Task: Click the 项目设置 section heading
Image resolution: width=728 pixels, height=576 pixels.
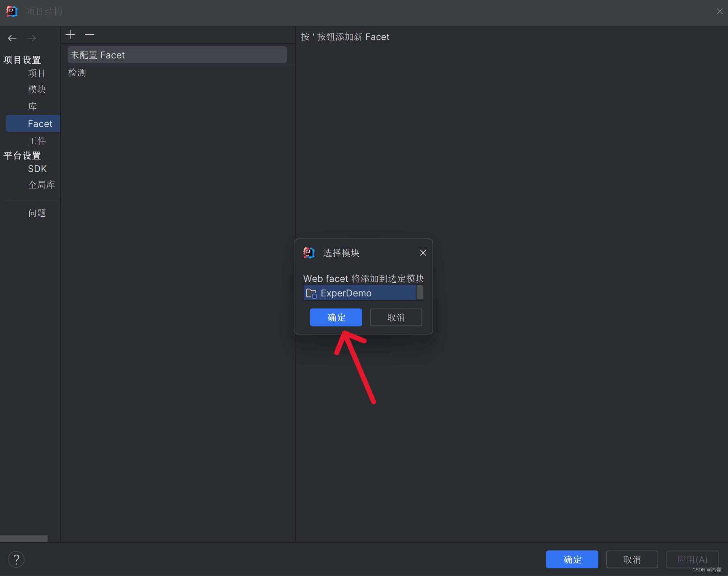Action: coord(22,60)
